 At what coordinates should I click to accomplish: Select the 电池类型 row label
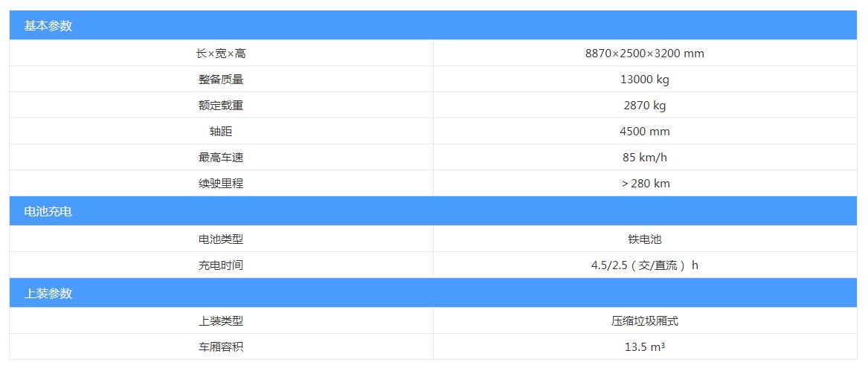(x=221, y=239)
